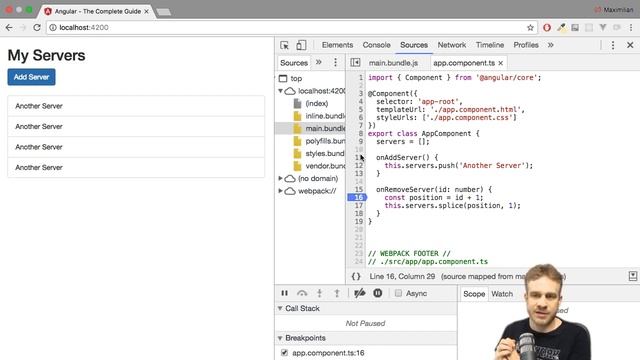Step over the next function call
This screenshot has height=360, width=640.
pos(302,293)
